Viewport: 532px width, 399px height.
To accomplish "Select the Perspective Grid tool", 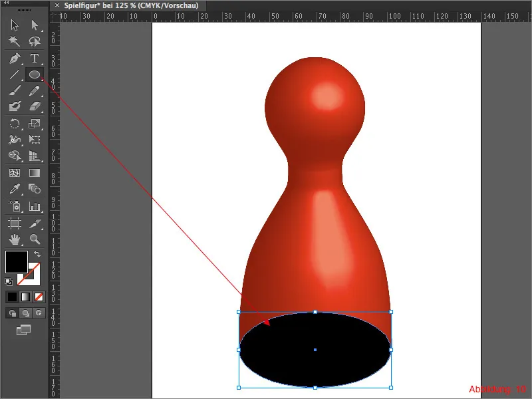I will tap(35, 156).
